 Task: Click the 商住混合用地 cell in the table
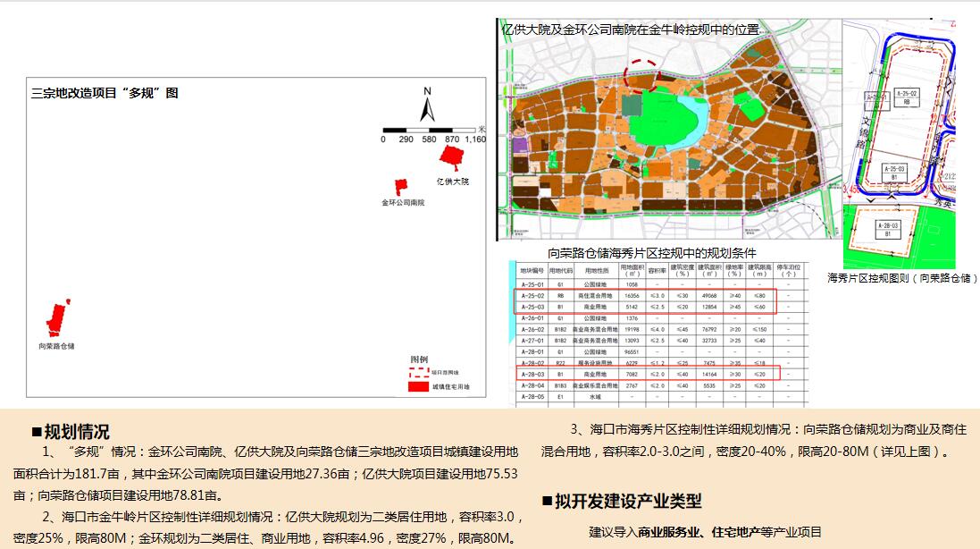596,296
